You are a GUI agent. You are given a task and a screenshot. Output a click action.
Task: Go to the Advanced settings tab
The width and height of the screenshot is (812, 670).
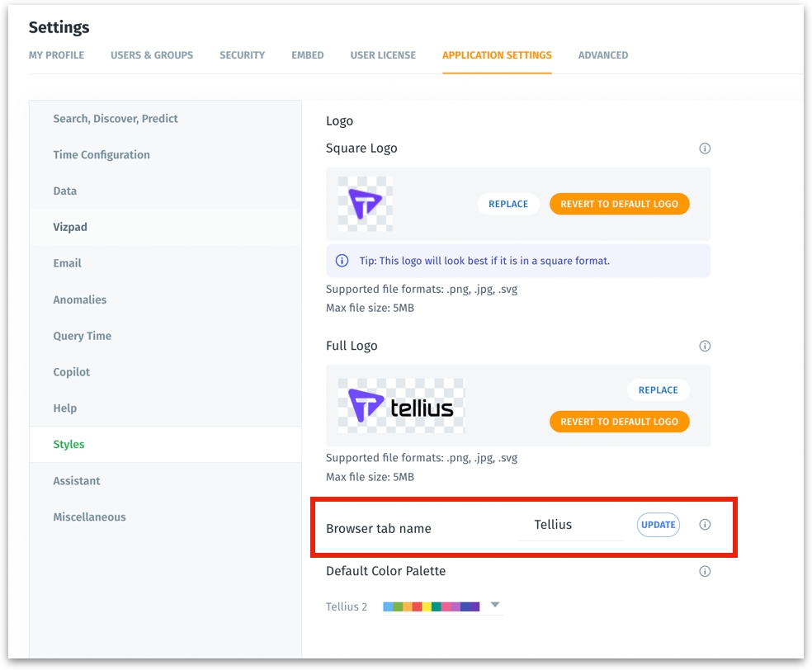click(602, 55)
